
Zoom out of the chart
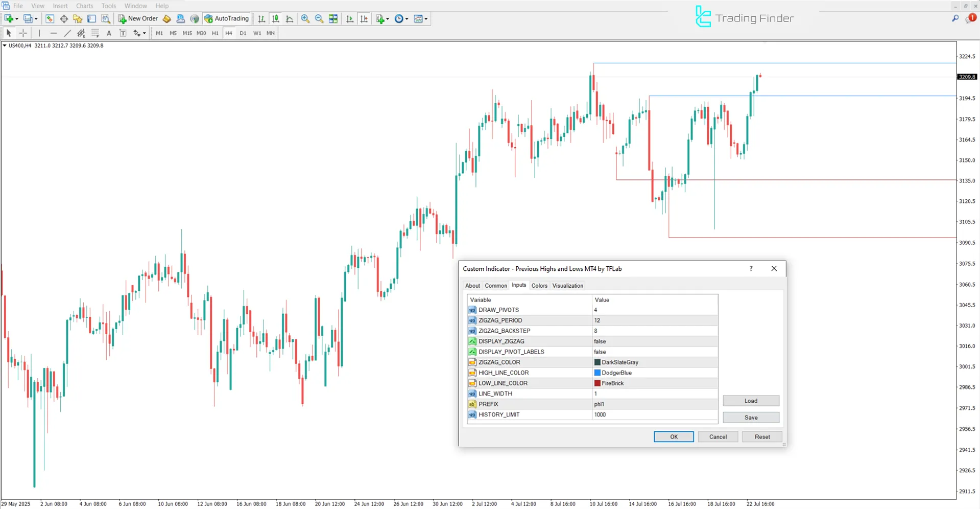tap(319, 19)
